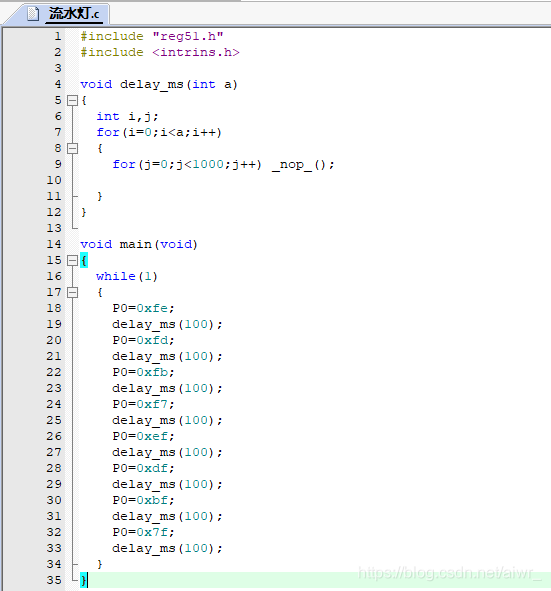Collapse the delay_ms function block at line 5
551x591 pixels.
72,100
